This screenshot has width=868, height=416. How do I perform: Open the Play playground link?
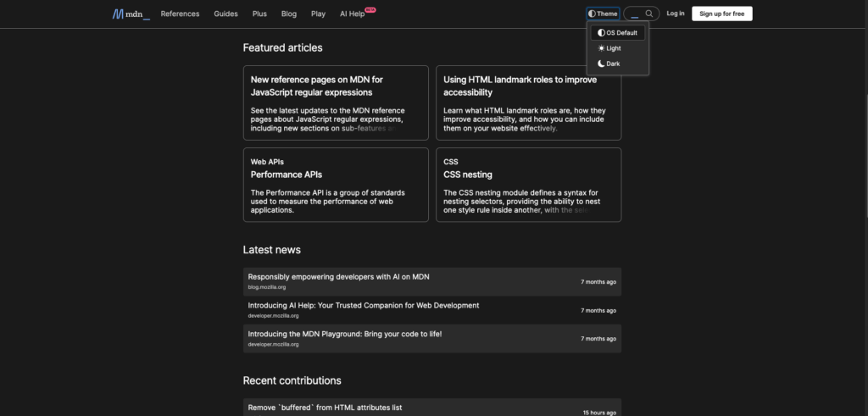pyautogui.click(x=318, y=14)
